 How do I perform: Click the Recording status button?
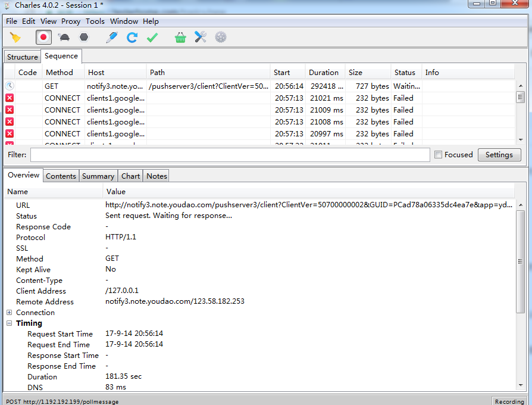click(509, 401)
